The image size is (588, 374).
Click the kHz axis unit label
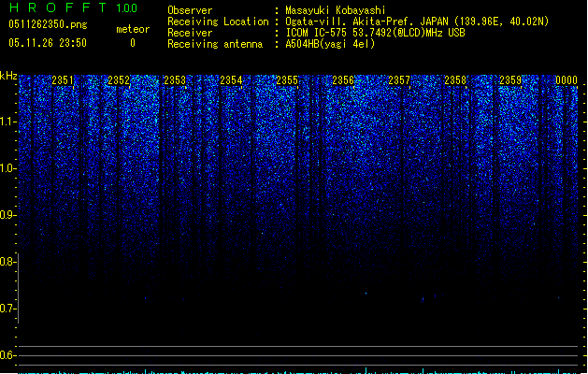8,76
